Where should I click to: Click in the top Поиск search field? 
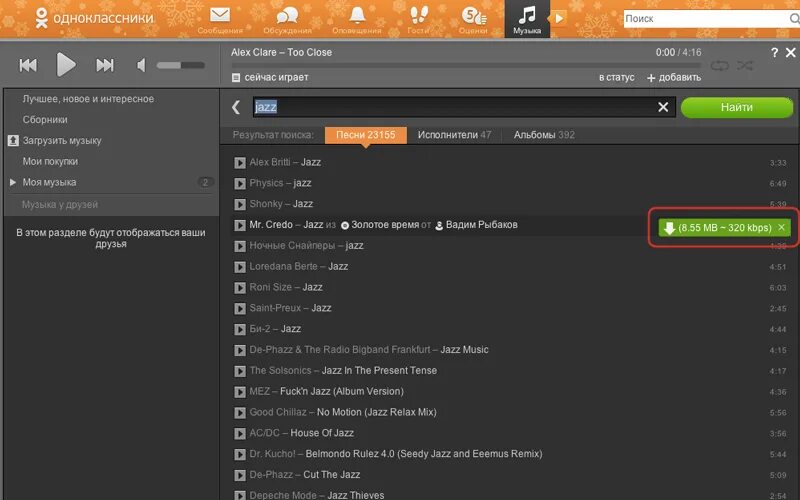coord(709,19)
